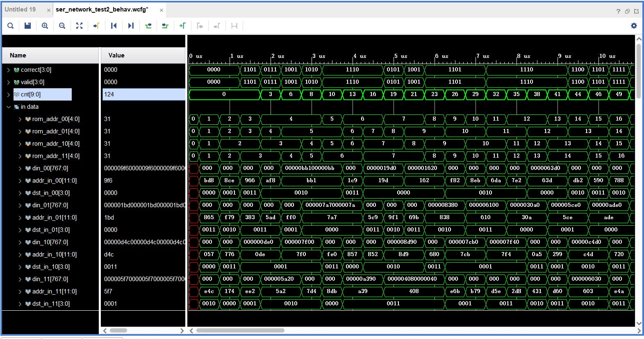The image size is (644, 339).
Task: Select din_11[767:0] signal
Action: (x=50, y=279)
